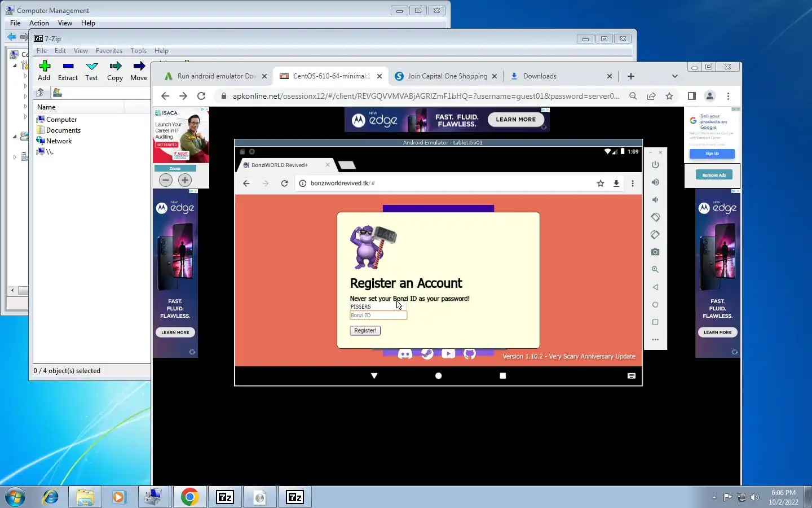Lower volume with emulator volume-down icon
The height and width of the screenshot is (508, 812).
pos(655,200)
